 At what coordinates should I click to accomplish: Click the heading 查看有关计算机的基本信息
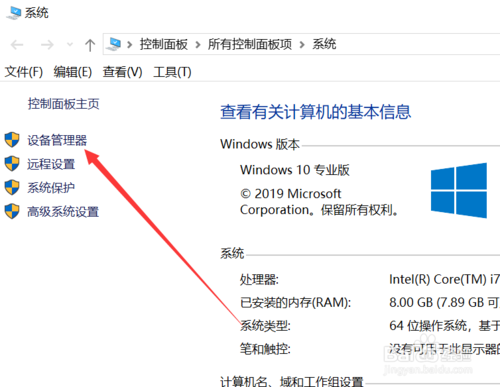[x=315, y=112]
